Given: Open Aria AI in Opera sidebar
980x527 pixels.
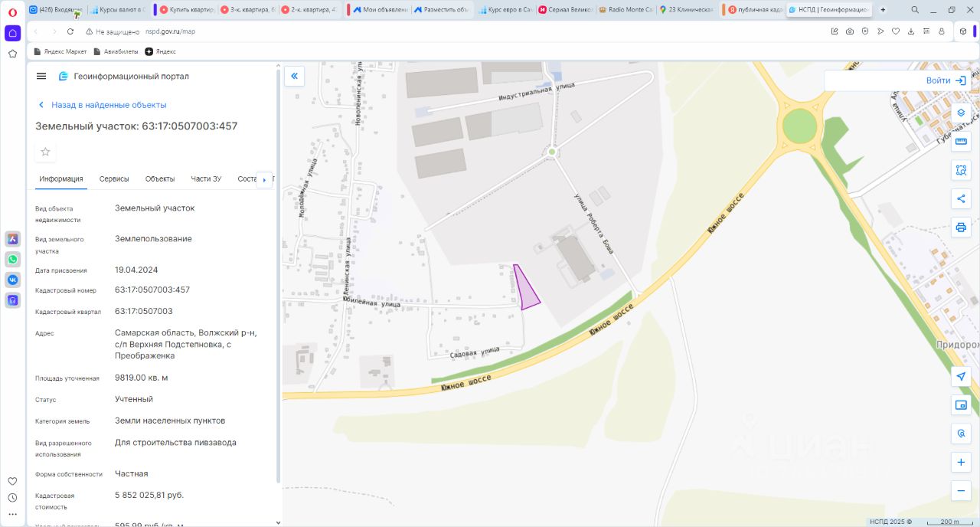Looking at the screenshot, I should tap(12, 239).
